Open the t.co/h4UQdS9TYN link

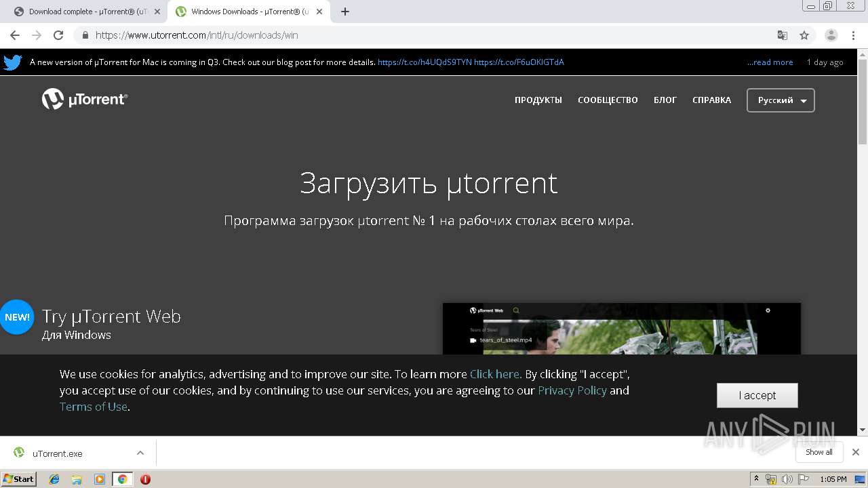tap(425, 62)
